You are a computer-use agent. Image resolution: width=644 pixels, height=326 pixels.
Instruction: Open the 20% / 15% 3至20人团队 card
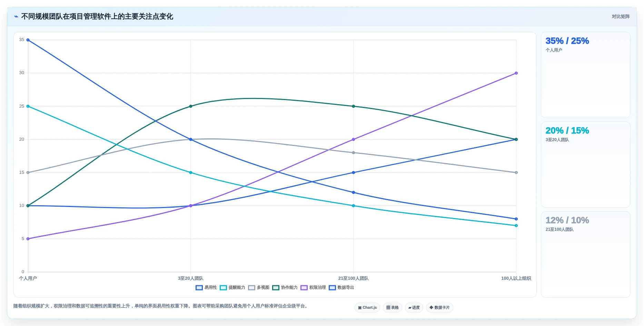point(585,165)
